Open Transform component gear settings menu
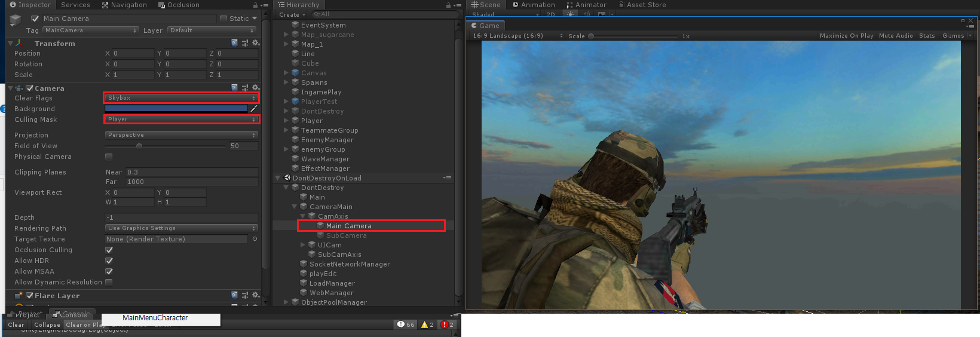Image resolution: width=980 pixels, height=337 pixels. pyautogui.click(x=256, y=43)
